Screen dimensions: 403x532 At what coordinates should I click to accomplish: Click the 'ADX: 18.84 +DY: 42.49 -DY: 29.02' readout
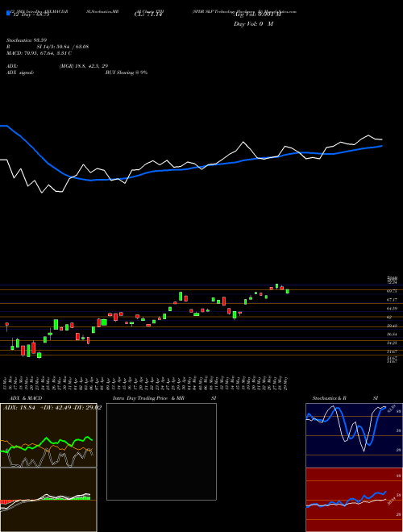[x=52, y=408]
